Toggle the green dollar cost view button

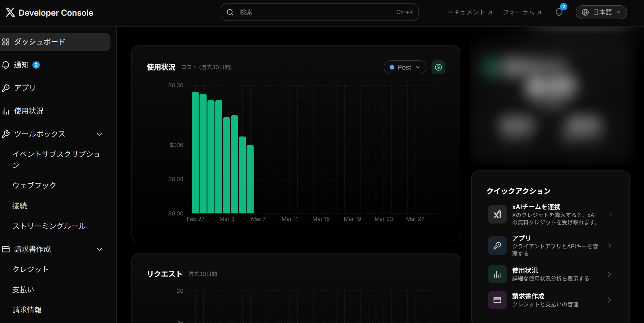click(x=438, y=67)
